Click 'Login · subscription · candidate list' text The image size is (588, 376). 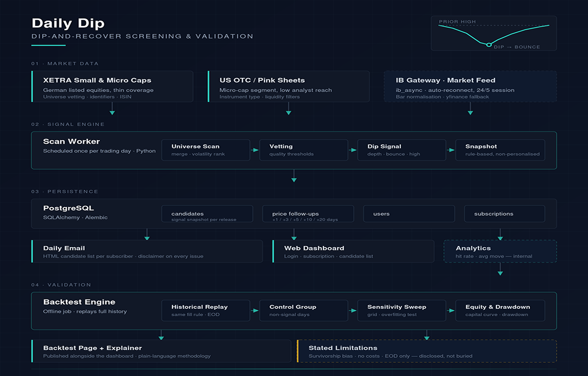pos(329,256)
